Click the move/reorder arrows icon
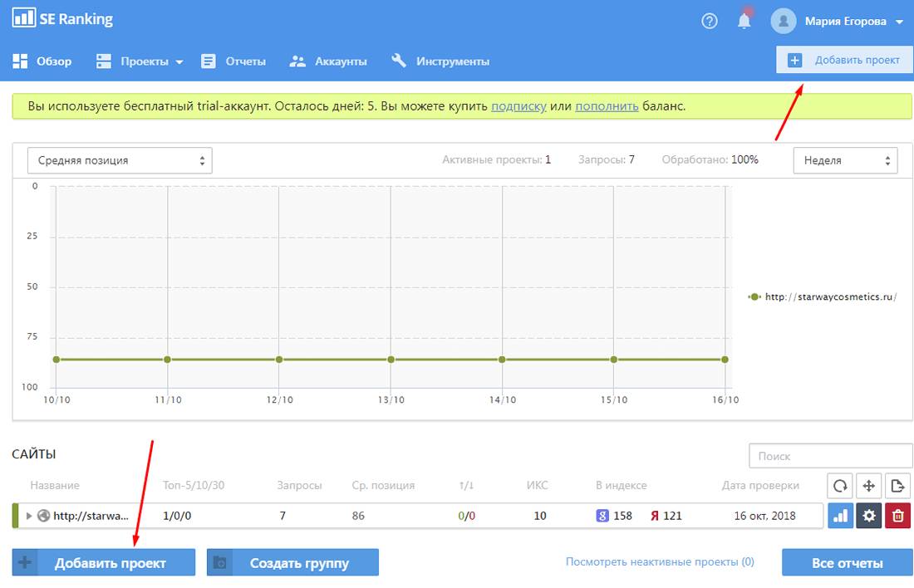 868,486
